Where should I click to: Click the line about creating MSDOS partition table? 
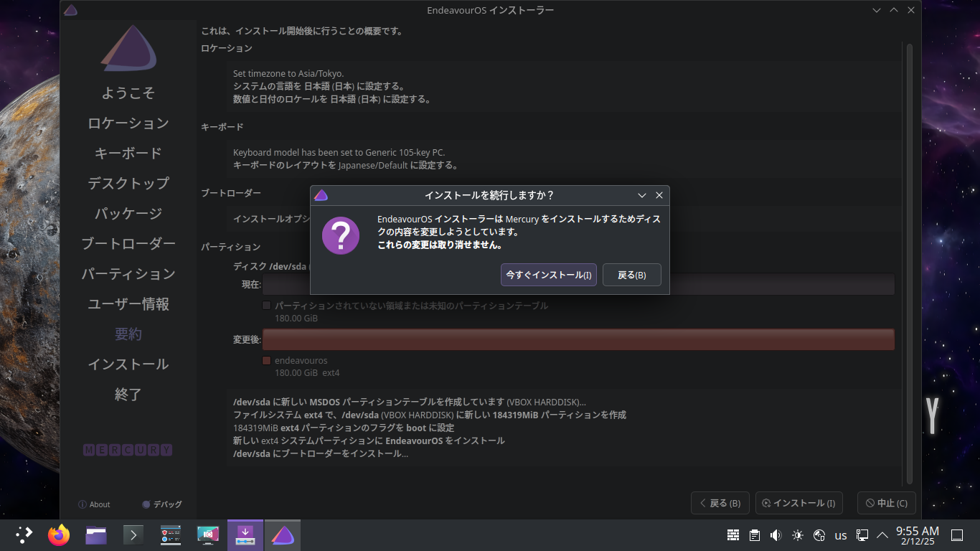[x=410, y=402]
